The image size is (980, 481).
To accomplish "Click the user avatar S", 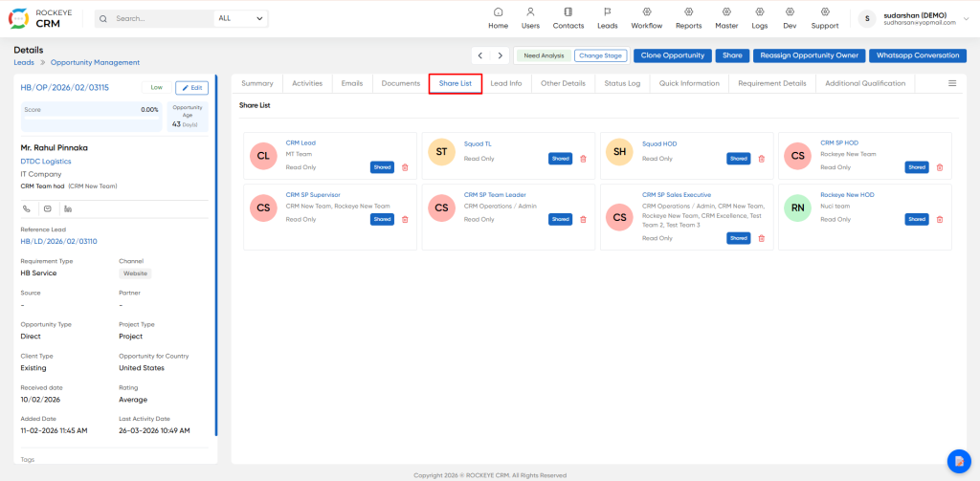I will (x=867, y=19).
